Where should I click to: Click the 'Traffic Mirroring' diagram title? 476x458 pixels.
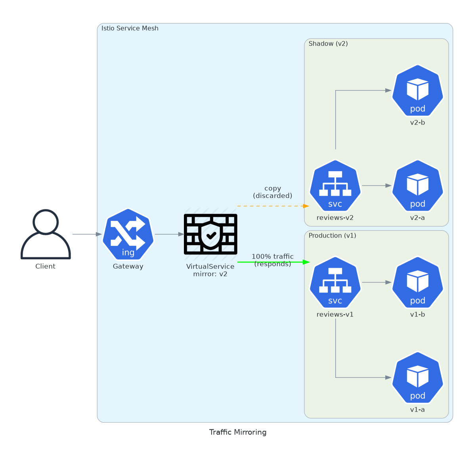(x=238, y=432)
